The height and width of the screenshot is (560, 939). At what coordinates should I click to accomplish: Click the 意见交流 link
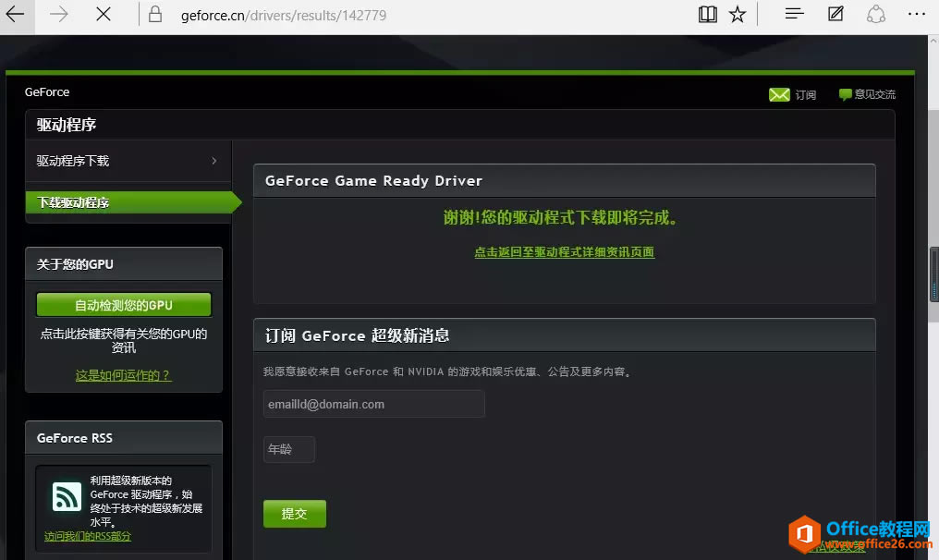coord(875,94)
